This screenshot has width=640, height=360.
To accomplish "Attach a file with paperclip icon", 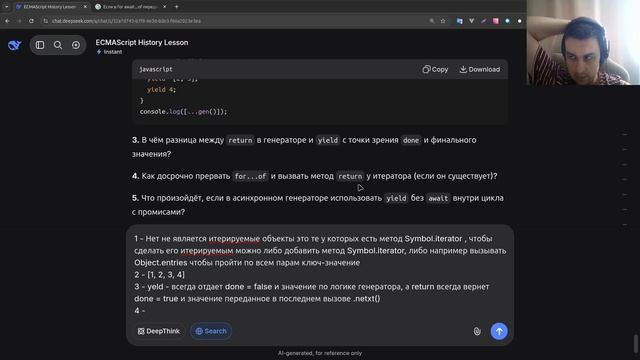I will pyautogui.click(x=477, y=331).
